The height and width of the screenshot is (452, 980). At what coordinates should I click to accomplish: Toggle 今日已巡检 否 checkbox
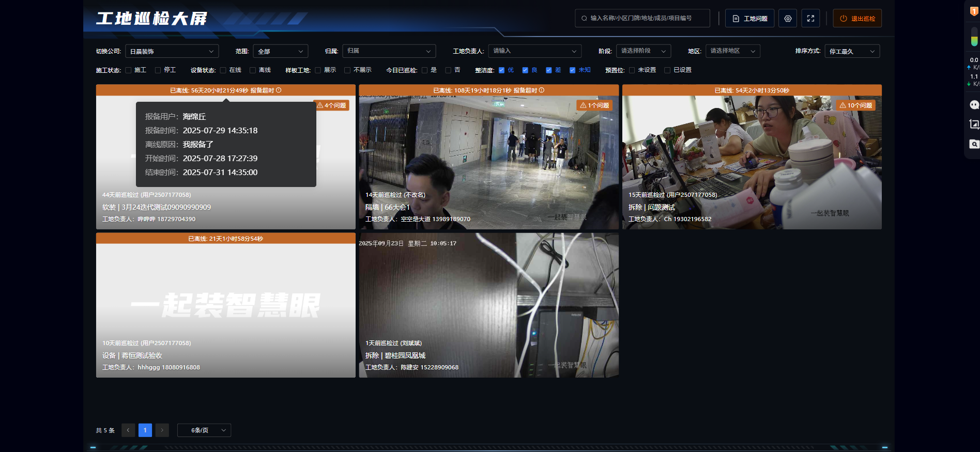(x=448, y=70)
